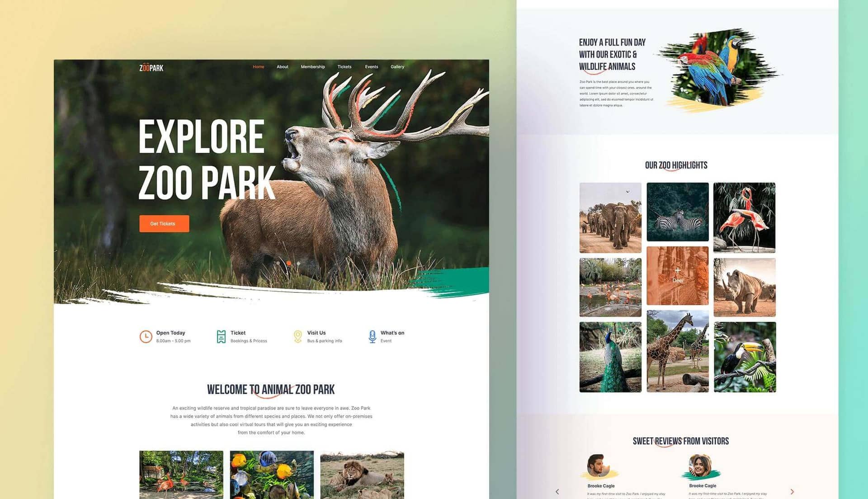Select the flamingo enclosure photo under Welcome

[181, 475]
